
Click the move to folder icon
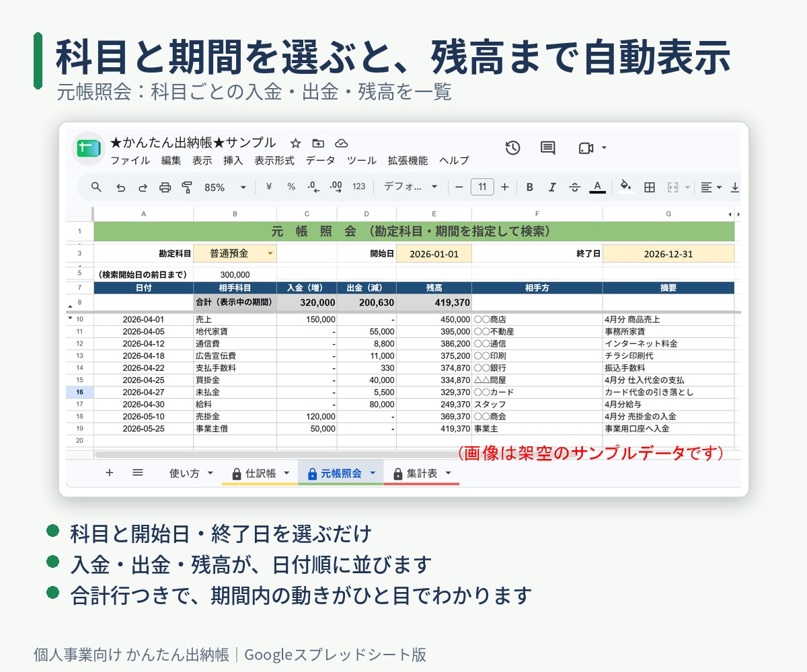[318, 143]
